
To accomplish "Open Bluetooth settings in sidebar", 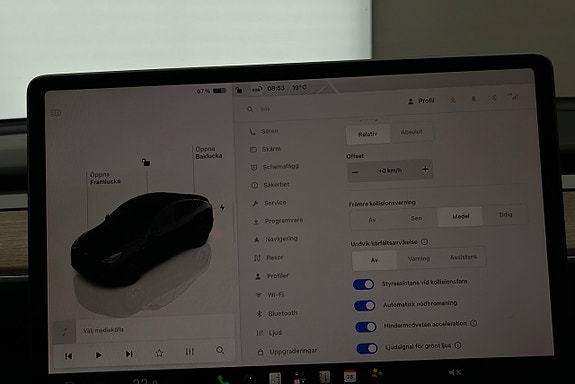I will (x=276, y=313).
